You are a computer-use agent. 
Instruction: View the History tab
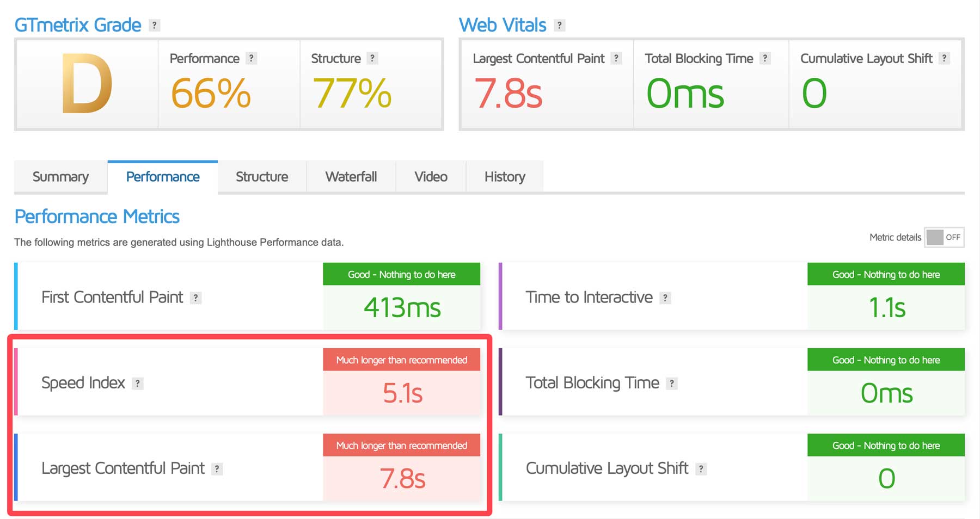504,176
